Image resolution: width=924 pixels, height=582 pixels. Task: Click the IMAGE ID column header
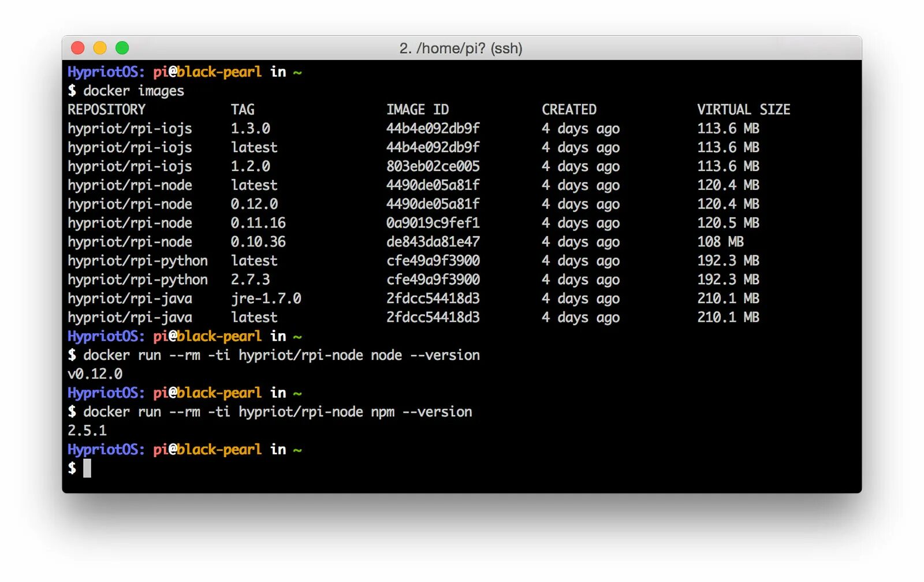418,110
